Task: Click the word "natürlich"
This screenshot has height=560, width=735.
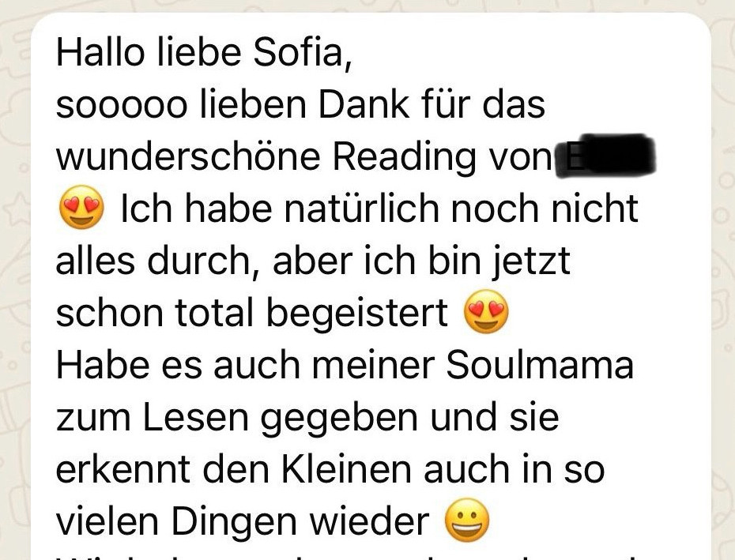Action: coord(361,209)
